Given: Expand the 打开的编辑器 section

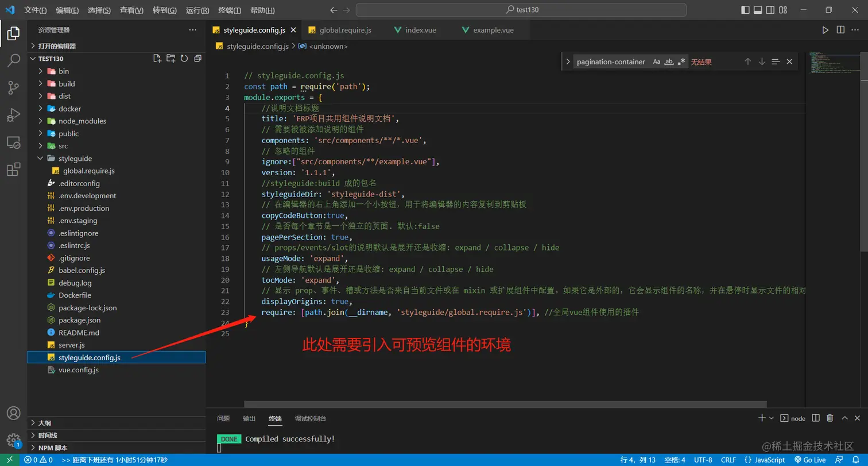Looking at the screenshot, I should click(x=117, y=46).
